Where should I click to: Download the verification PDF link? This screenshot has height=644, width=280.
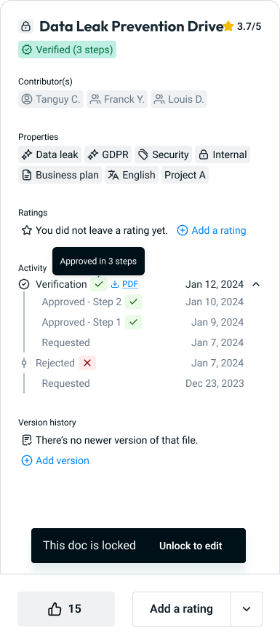click(124, 284)
